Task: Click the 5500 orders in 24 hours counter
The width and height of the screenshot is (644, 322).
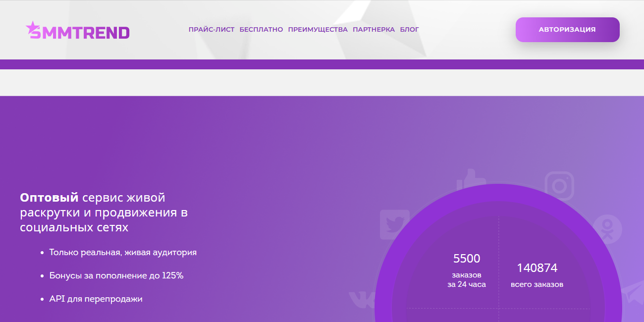Action: [x=467, y=270]
